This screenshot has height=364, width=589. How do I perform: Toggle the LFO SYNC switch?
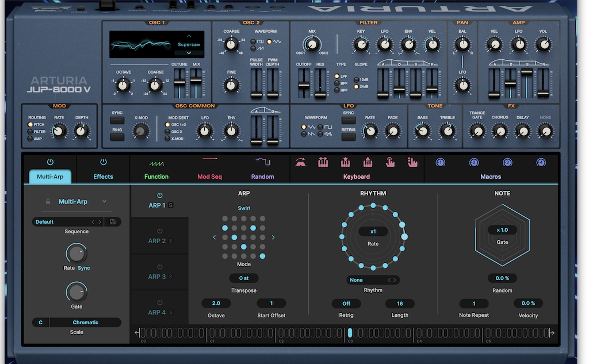click(x=348, y=120)
